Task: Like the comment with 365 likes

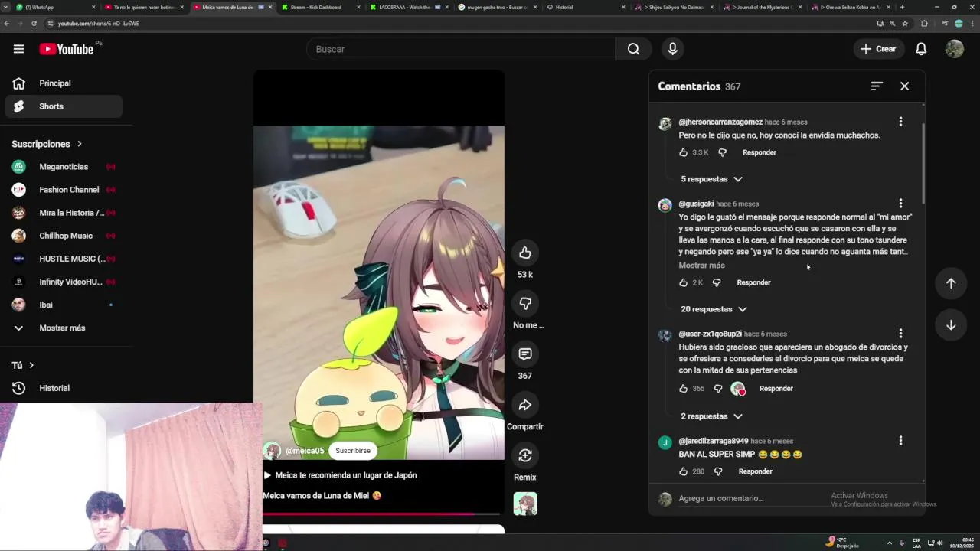Action: 684,389
